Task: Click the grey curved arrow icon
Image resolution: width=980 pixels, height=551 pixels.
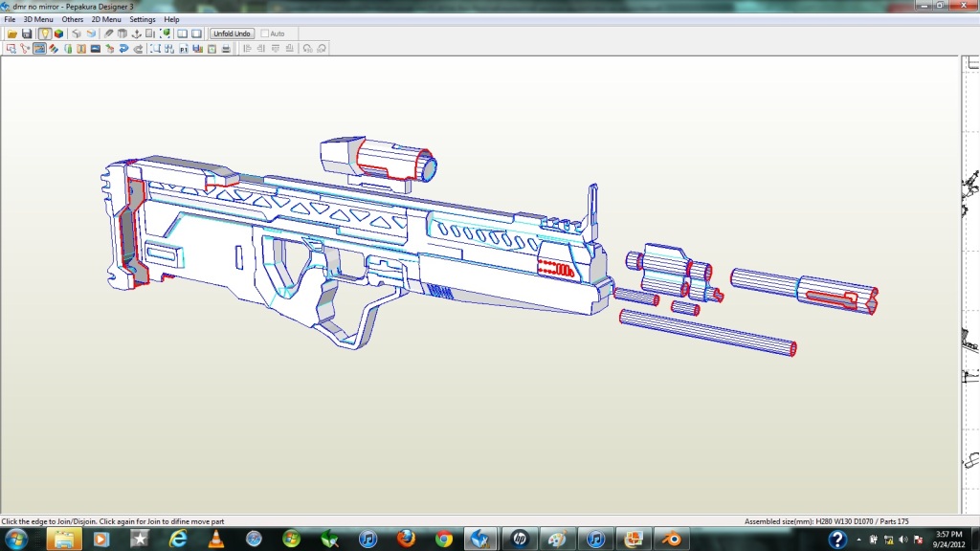Action: tap(138, 49)
